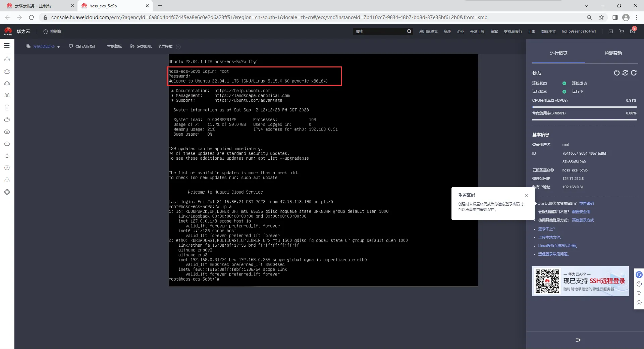644x349 pixels.
Task: Click the 上传本地文件 link
Action: 550,237
